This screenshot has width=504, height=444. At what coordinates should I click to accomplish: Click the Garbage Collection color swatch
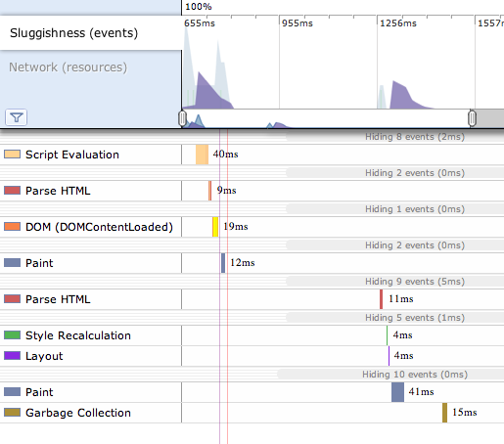pyautogui.click(x=12, y=413)
